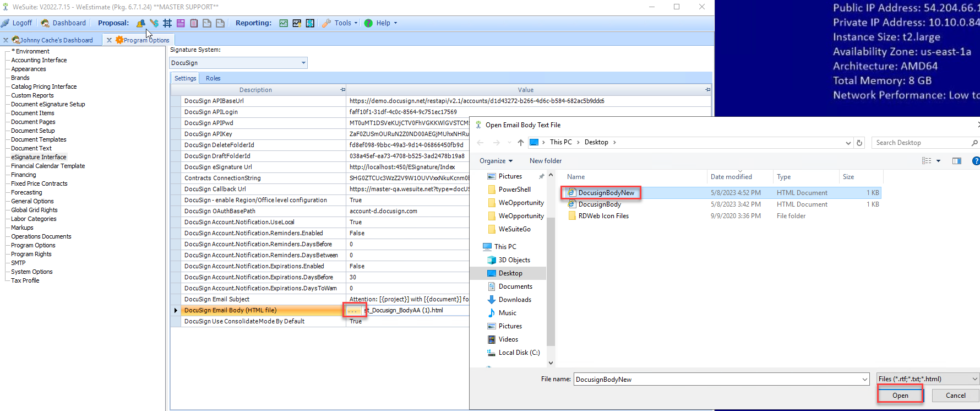
Task: Click the green chart Reporting icon
Action: pyautogui.click(x=284, y=23)
